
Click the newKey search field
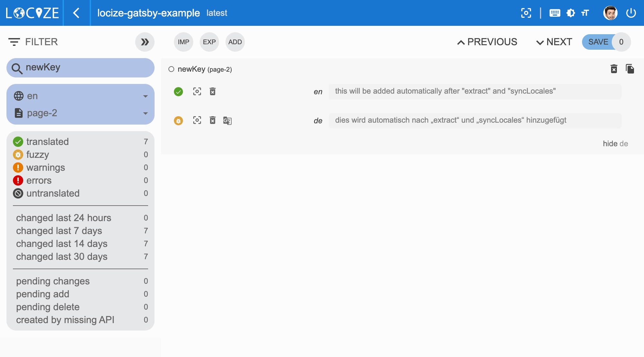(80, 67)
